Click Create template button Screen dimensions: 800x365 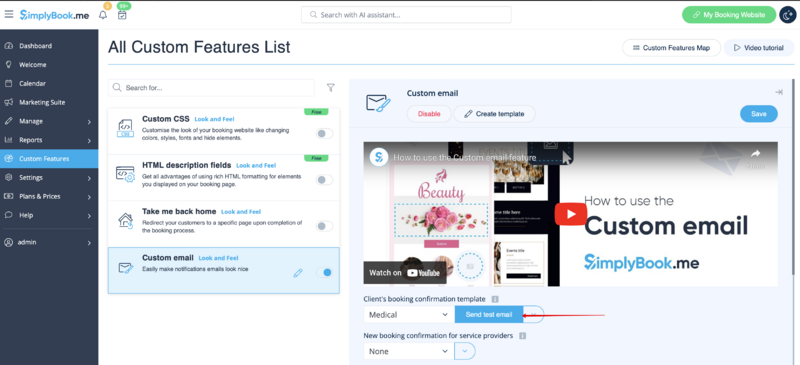click(x=494, y=114)
